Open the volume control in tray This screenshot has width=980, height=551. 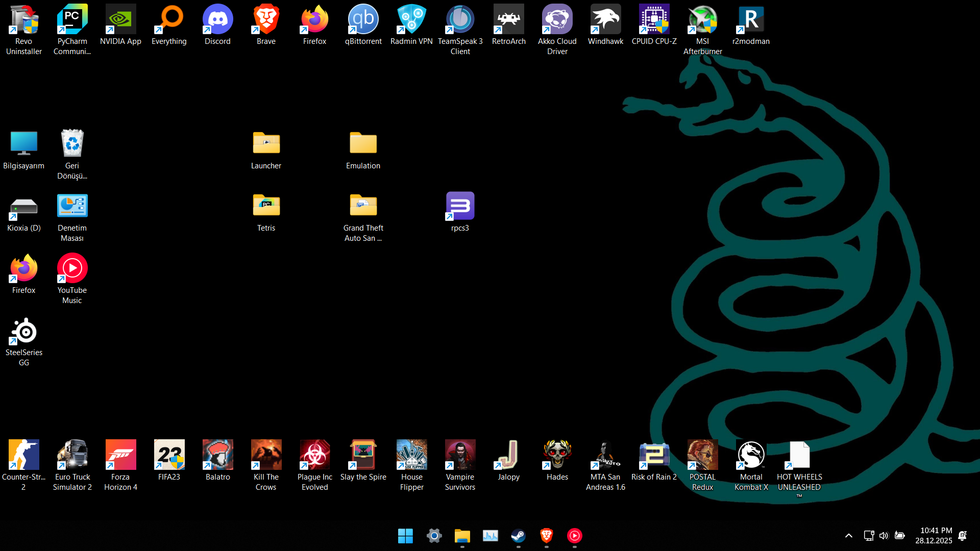[884, 536]
